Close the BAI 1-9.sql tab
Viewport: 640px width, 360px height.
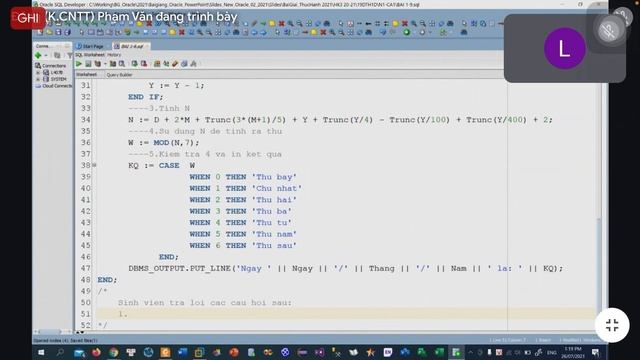click(147, 46)
